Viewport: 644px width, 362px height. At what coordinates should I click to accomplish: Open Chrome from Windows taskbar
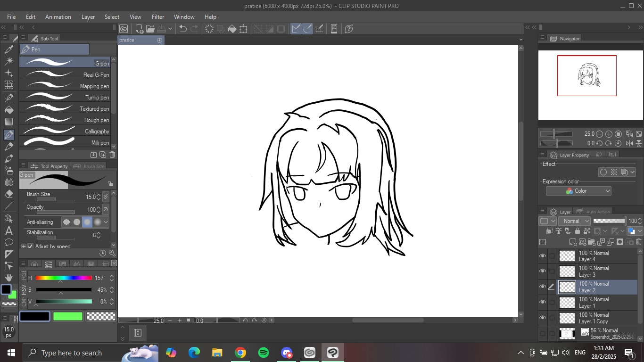(x=240, y=353)
